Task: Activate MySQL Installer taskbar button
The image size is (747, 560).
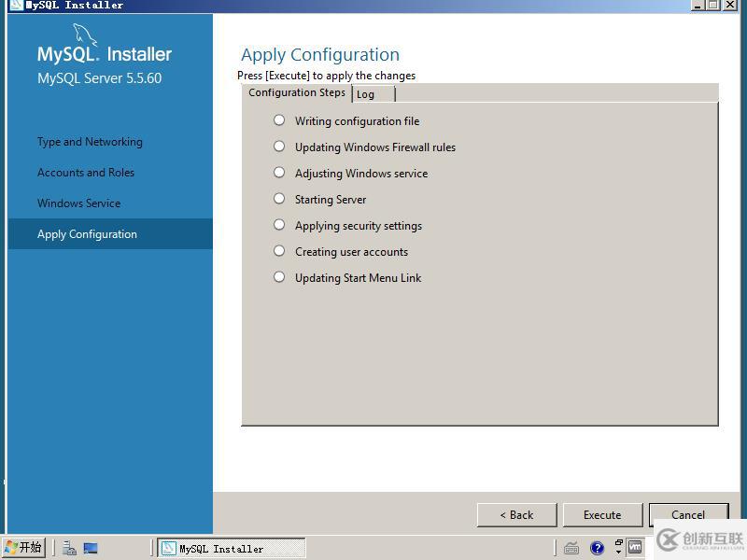Action: (x=232, y=548)
